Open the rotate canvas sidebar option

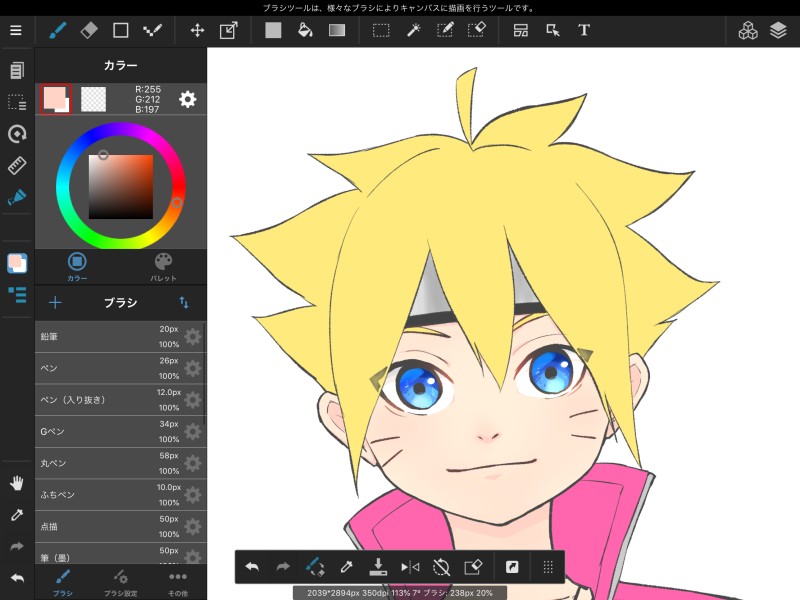[x=17, y=134]
